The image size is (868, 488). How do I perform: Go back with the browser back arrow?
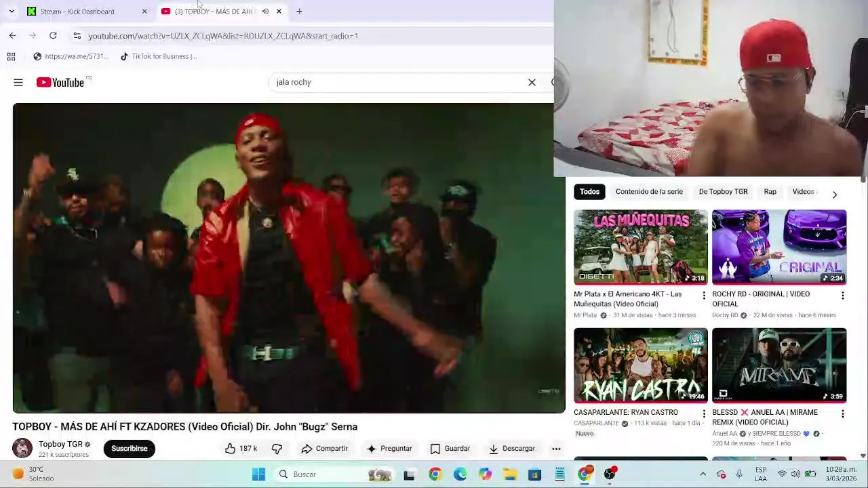12,36
